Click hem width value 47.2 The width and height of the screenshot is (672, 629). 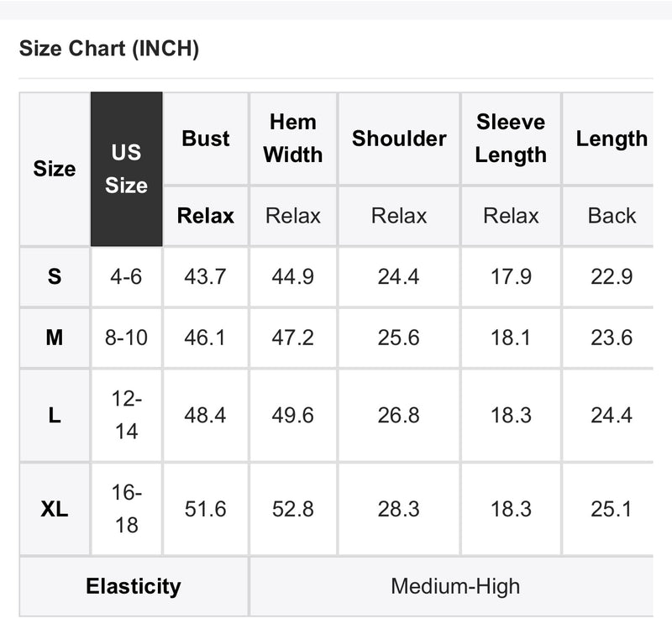coord(293,338)
